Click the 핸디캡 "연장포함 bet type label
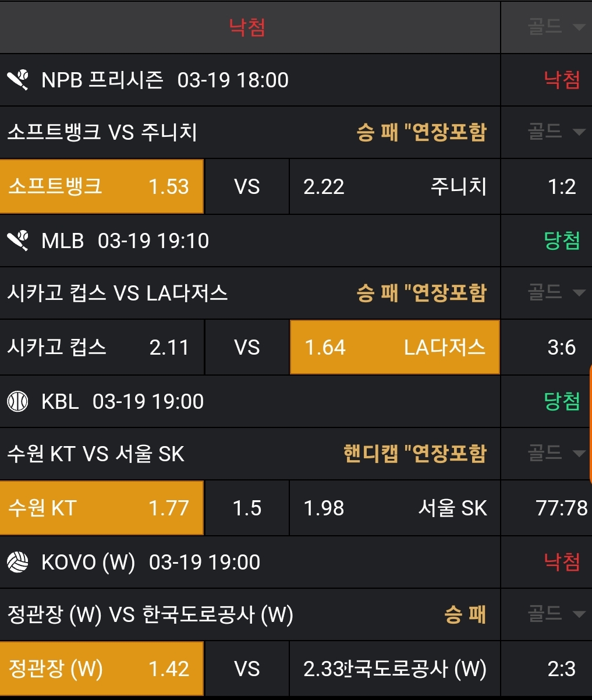This screenshot has height=700, width=592. click(x=414, y=454)
